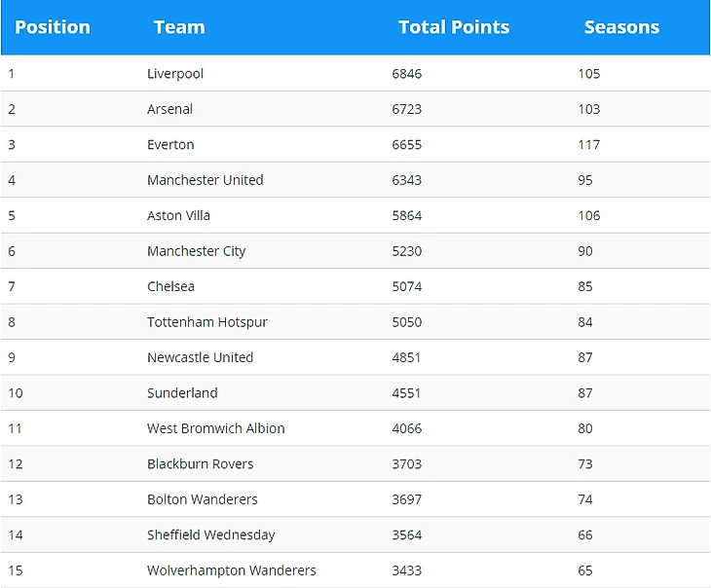Click Liverpool's total points value 6846
The height and width of the screenshot is (588, 711).
click(x=407, y=74)
